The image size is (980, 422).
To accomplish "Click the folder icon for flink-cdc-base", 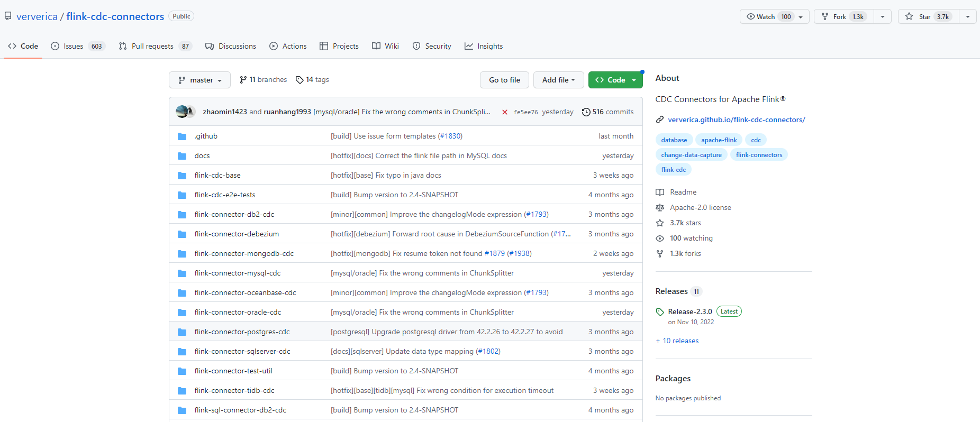I will point(182,176).
